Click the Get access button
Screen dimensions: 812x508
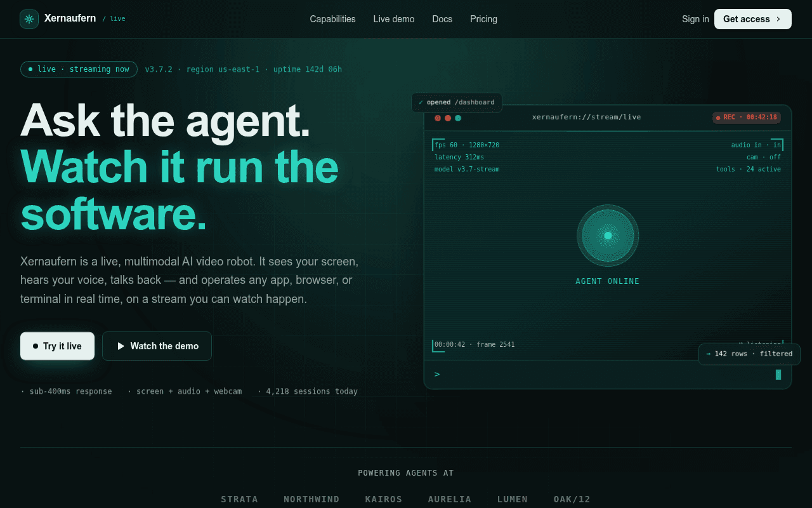753,19
